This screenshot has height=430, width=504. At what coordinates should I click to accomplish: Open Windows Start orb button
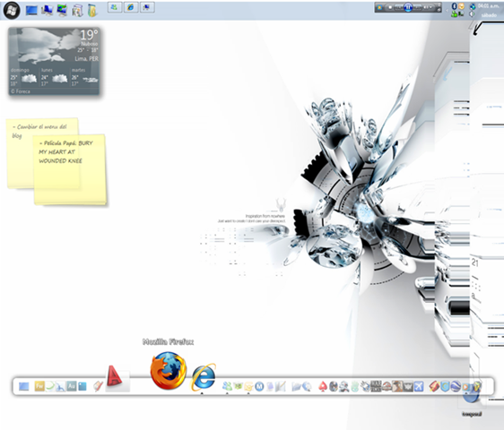click(12, 10)
